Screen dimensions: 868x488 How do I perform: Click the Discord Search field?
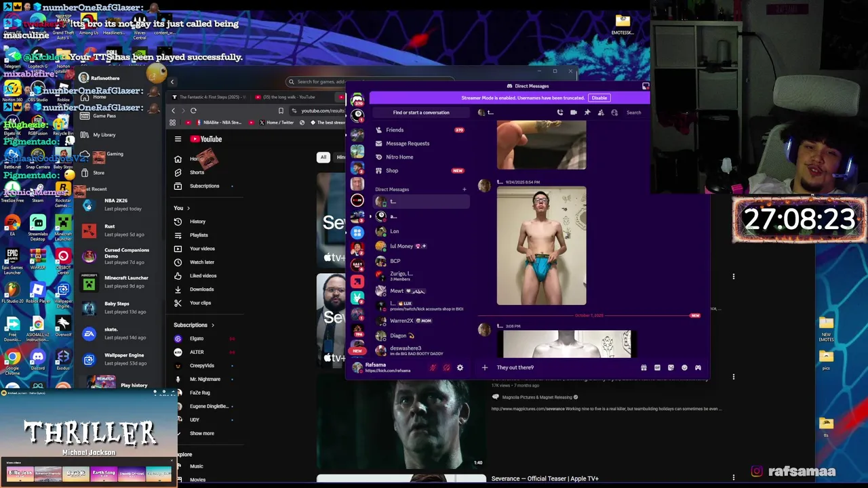click(x=633, y=113)
